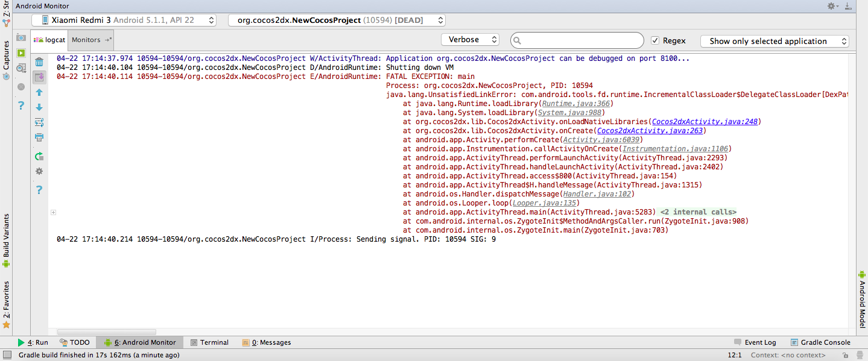
Task: Open Activity.java:6039 source link
Action: 600,140
